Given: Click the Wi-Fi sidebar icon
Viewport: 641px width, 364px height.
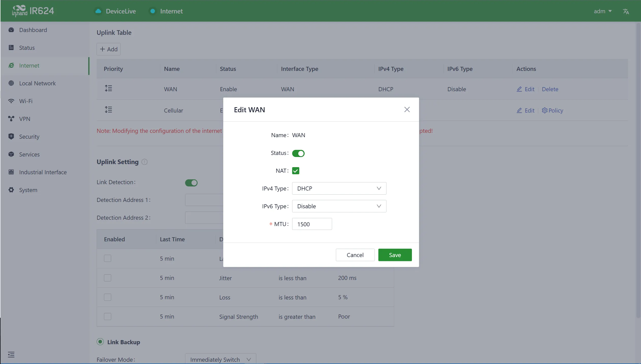Looking at the screenshot, I should click(x=11, y=101).
